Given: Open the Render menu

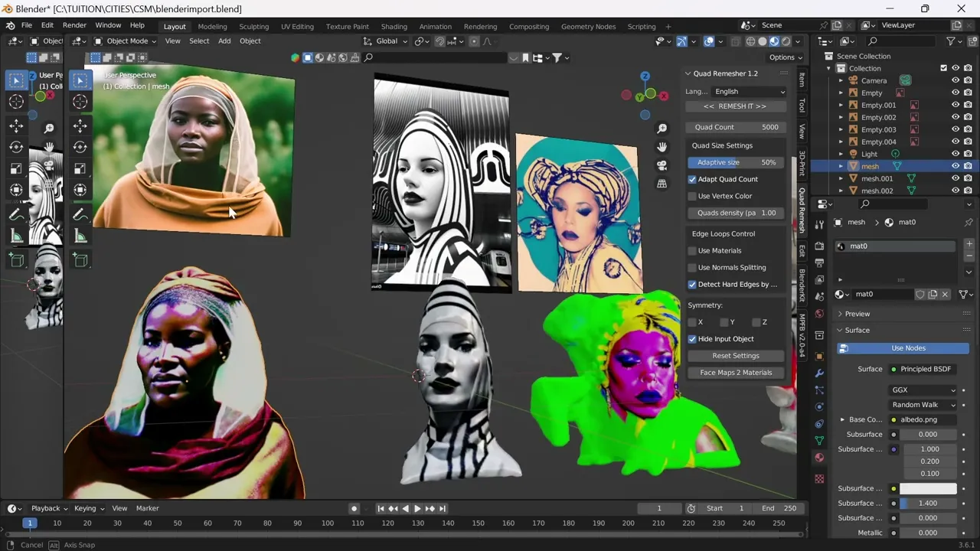Looking at the screenshot, I should tap(74, 25).
